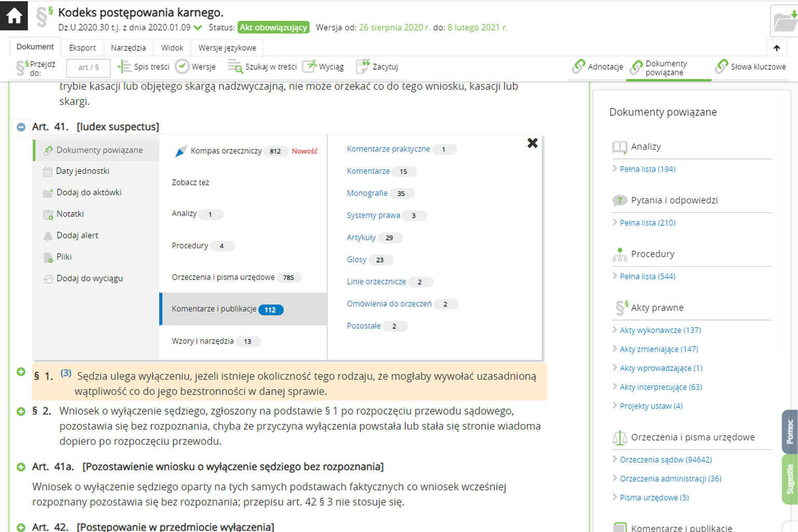The height and width of the screenshot is (532, 798).
Task: Select Orzeczenia i pisma urzędowe category
Action: click(223, 277)
